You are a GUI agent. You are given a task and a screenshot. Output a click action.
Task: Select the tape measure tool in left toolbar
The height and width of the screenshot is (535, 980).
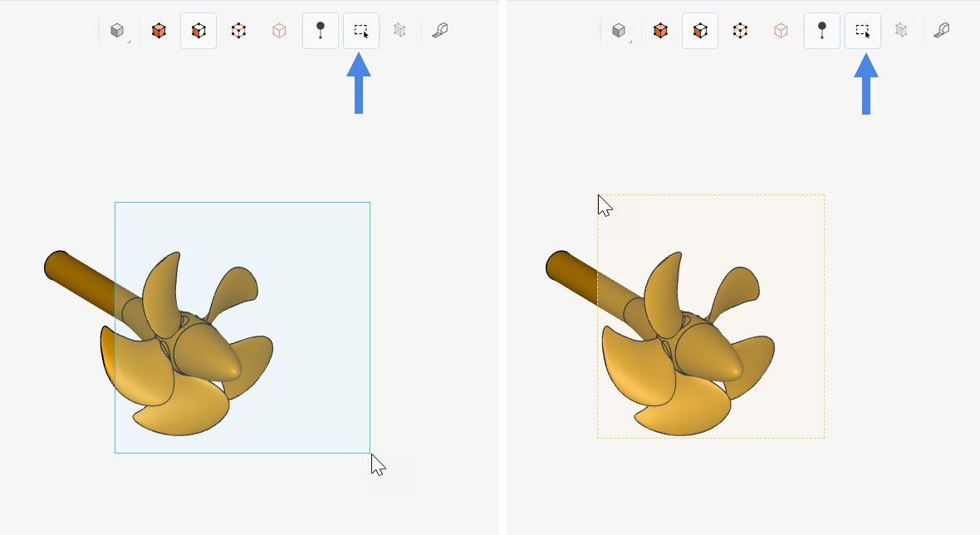(x=440, y=30)
